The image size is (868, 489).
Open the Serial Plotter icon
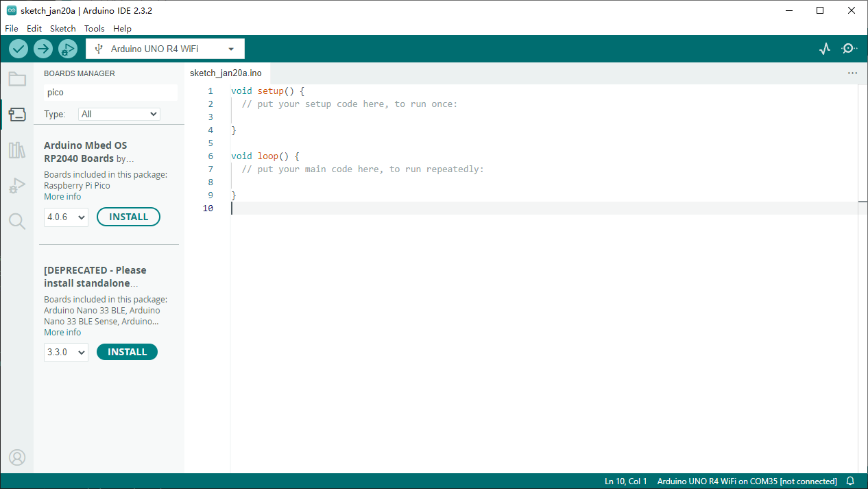click(825, 49)
